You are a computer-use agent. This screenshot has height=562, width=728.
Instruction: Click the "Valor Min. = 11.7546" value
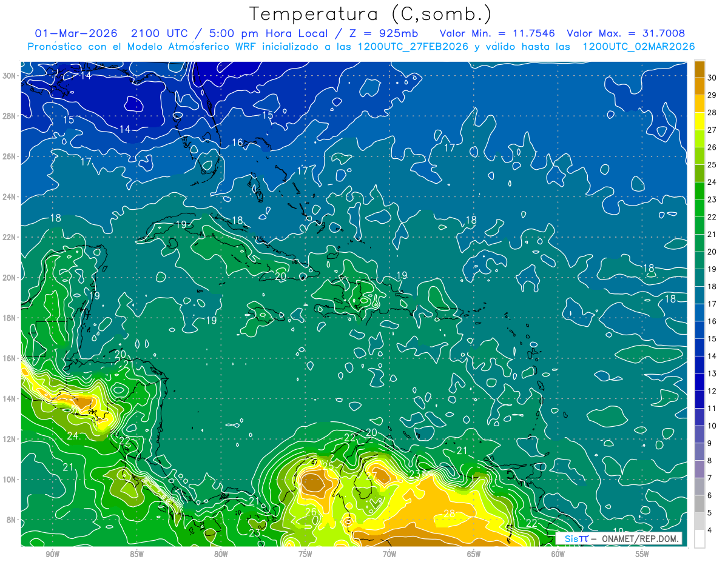(497, 33)
